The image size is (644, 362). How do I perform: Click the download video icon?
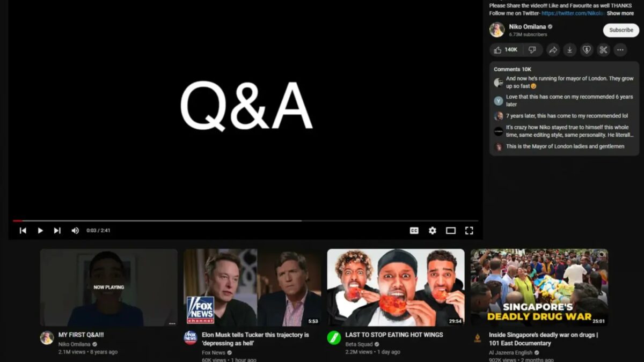coord(570,50)
